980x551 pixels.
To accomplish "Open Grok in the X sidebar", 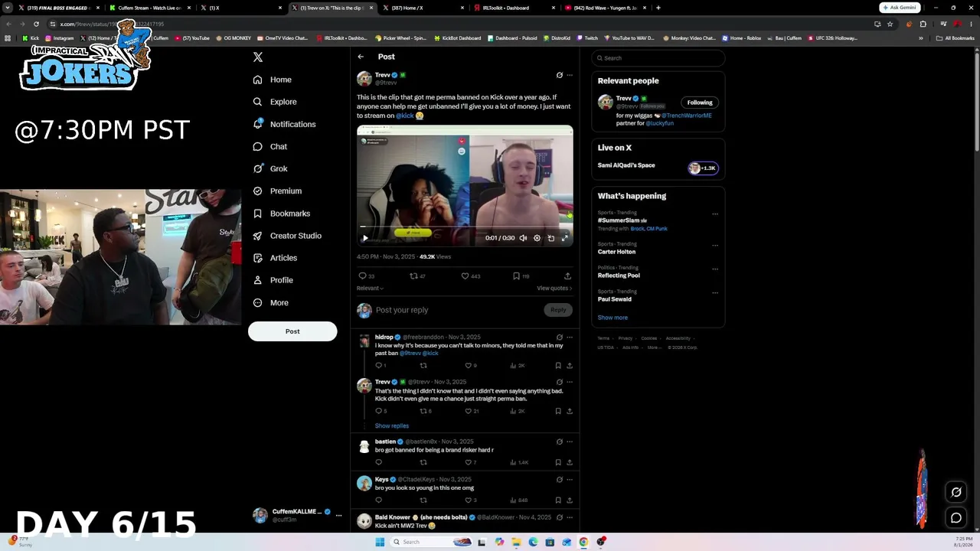I will click(270, 168).
